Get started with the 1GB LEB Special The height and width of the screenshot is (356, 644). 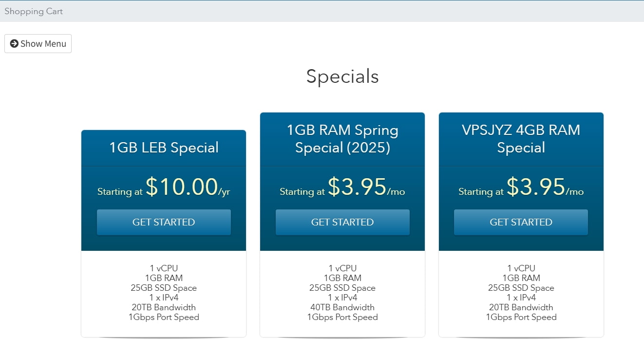coord(164,222)
